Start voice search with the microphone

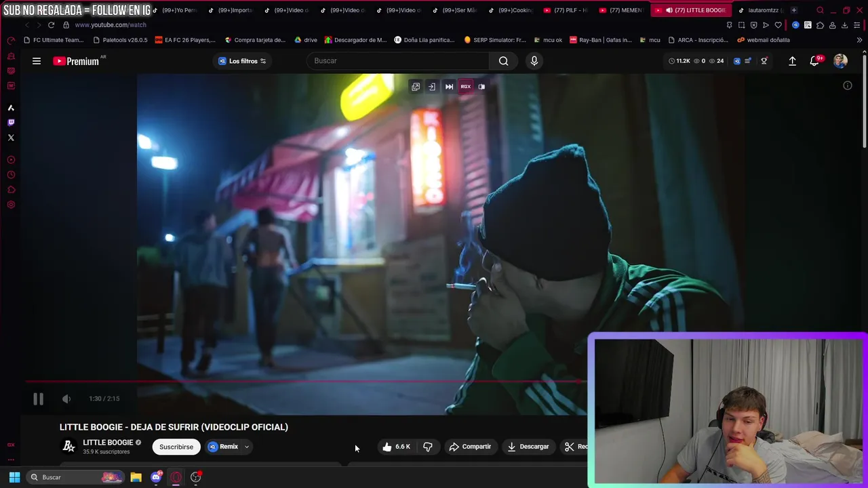click(534, 61)
